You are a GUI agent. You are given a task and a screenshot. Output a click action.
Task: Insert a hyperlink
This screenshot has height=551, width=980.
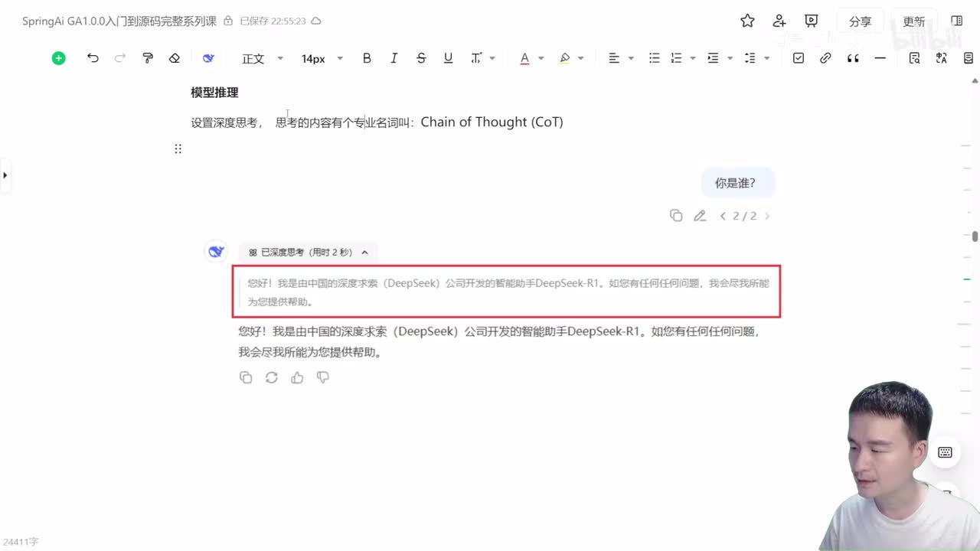point(825,58)
